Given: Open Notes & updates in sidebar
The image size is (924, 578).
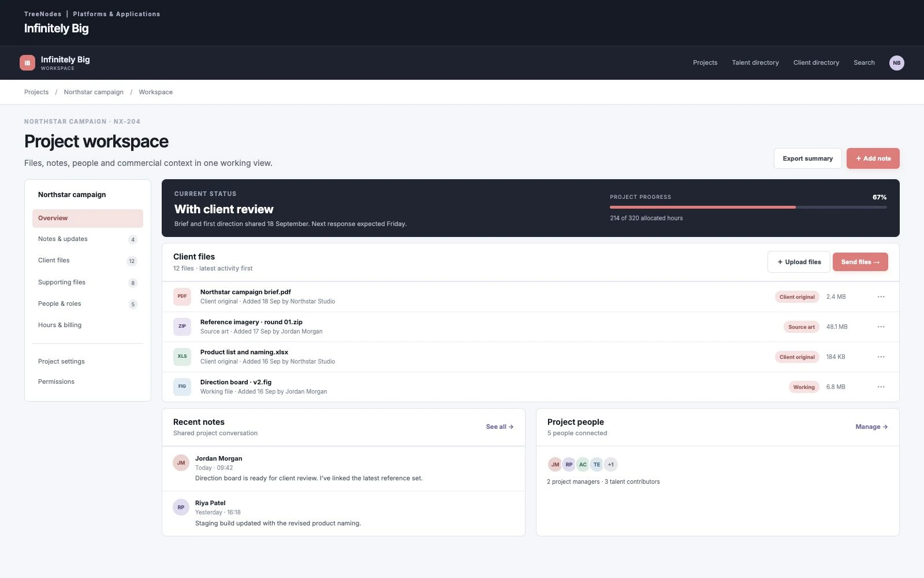Looking at the screenshot, I should (88, 239).
